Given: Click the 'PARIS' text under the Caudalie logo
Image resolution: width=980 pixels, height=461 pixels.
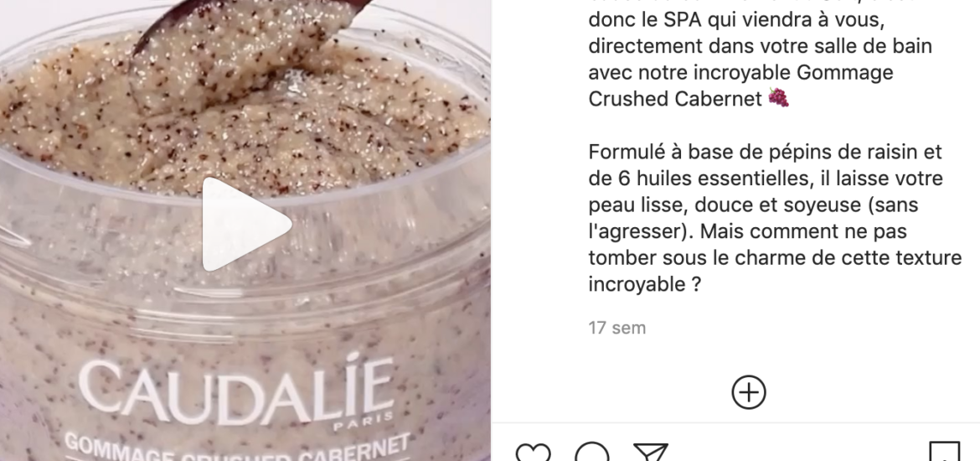Looking at the screenshot, I should (364, 417).
